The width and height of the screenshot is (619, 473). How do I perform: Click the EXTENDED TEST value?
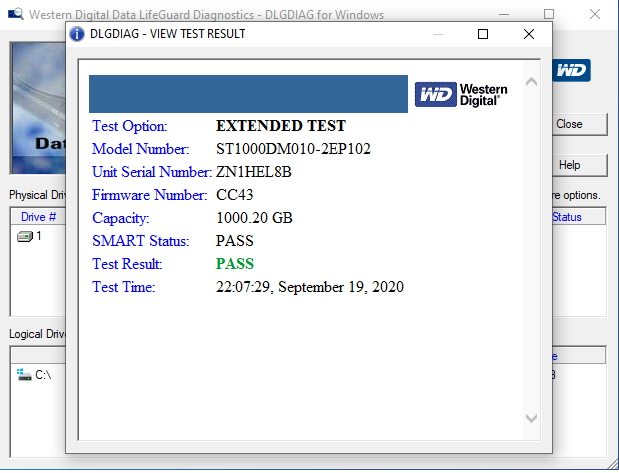[x=281, y=126]
